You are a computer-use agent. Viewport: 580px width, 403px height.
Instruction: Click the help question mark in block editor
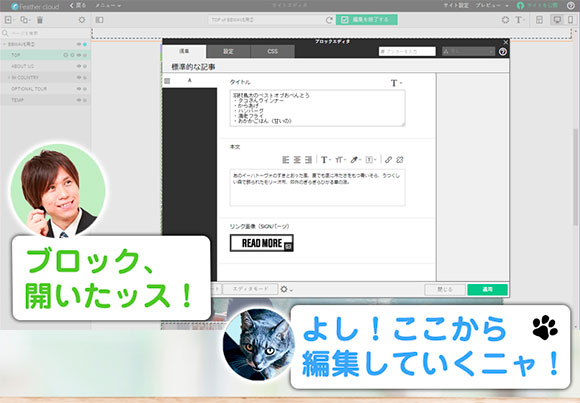502,51
